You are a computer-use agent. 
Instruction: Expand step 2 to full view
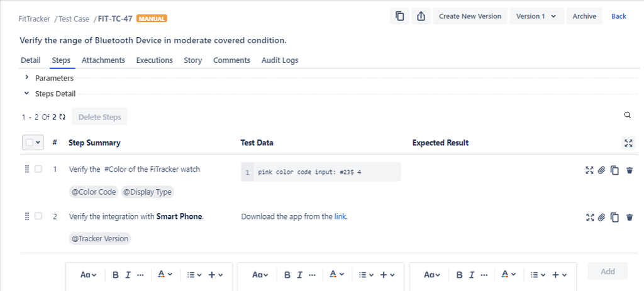coord(589,217)
